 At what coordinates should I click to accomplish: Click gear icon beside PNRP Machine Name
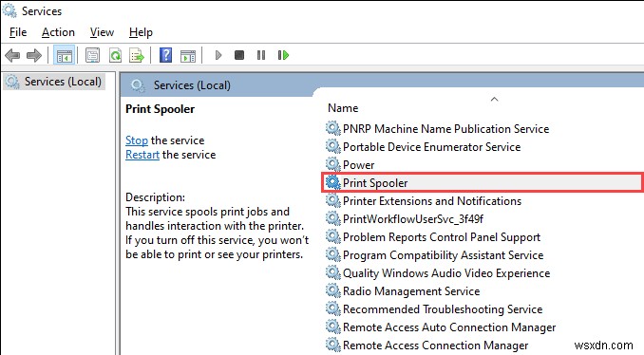333,128
